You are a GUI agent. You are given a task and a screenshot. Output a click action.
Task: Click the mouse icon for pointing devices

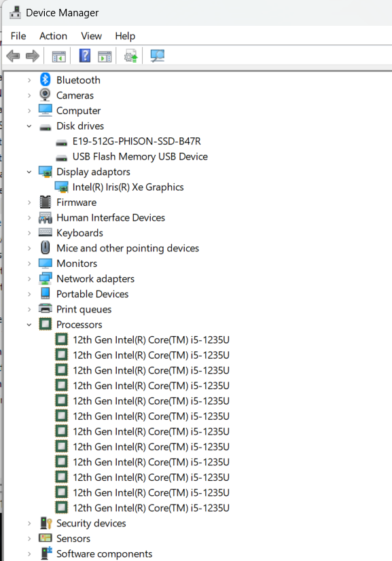45,248
